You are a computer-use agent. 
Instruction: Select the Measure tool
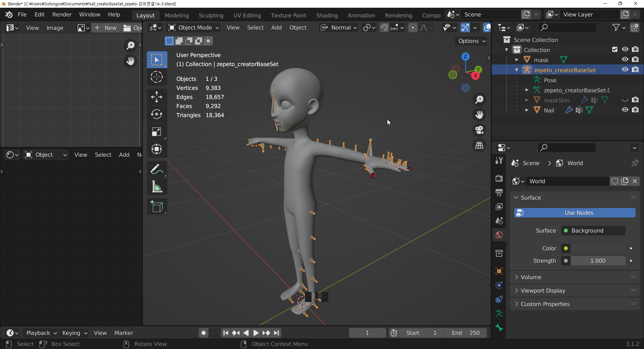(x=157, y=187)
